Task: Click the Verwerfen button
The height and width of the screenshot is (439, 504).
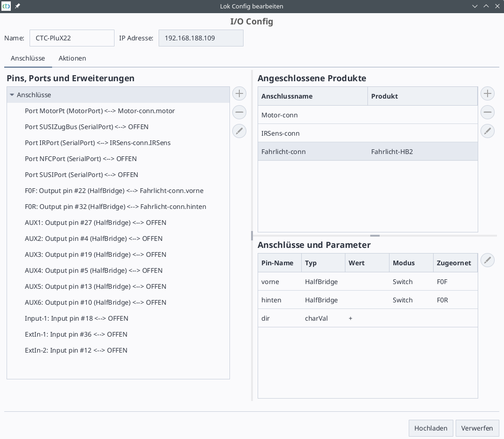Action: pos(477,428)
